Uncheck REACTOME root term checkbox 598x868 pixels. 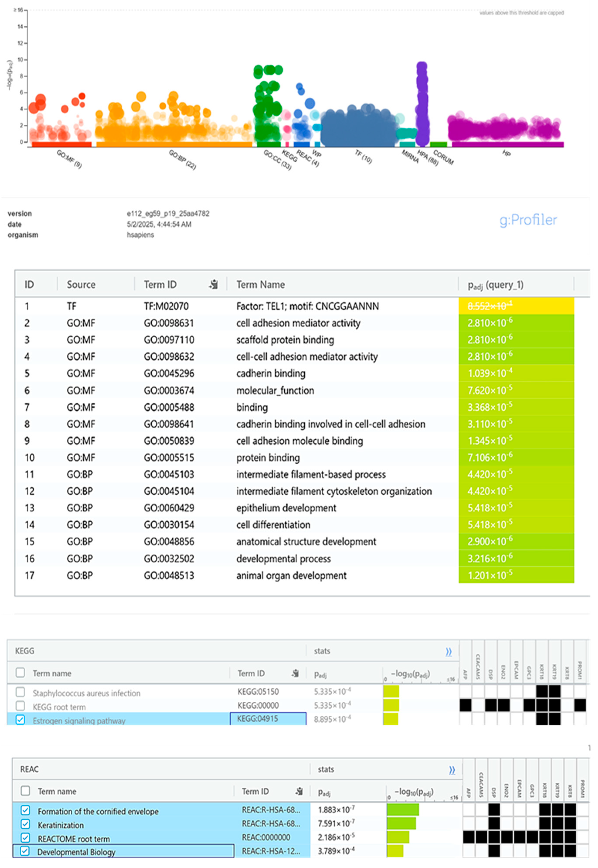25,838
